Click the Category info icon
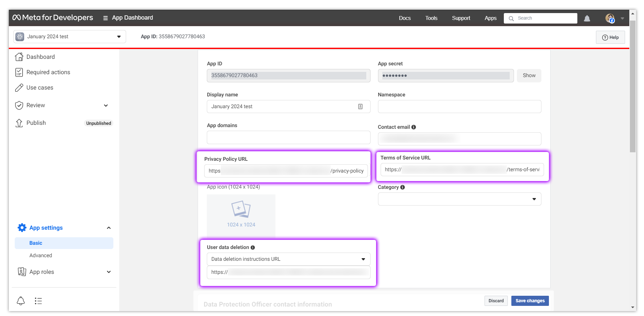The height and width of the screenshot is (316, 644). (403, 187)
